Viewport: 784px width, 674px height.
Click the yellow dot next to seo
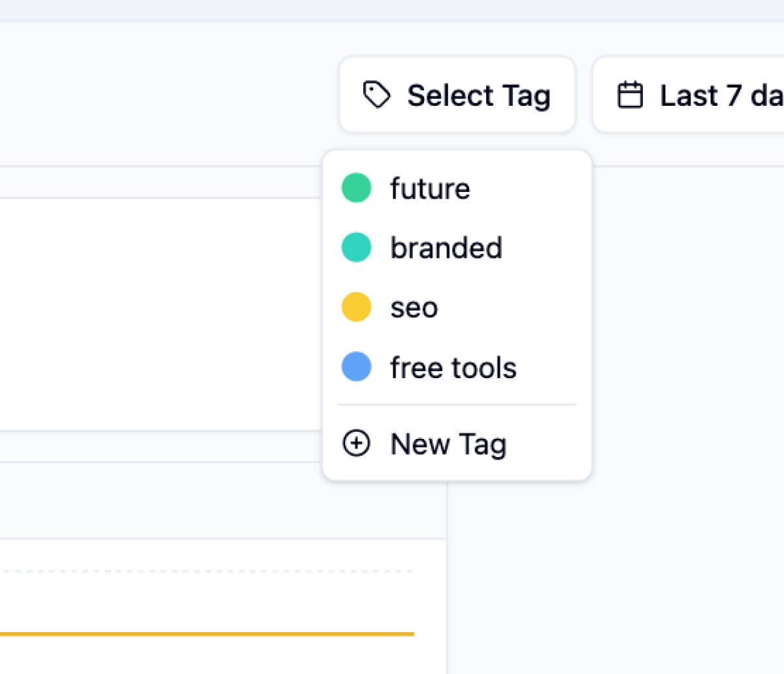356,307
